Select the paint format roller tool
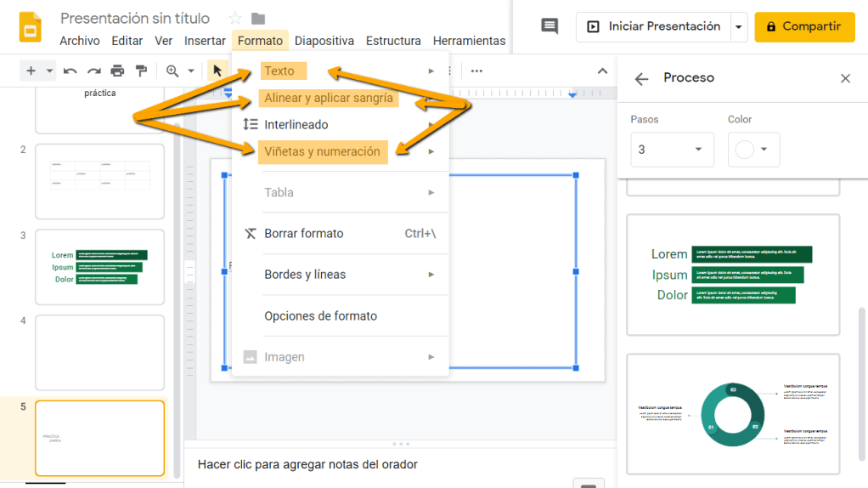The width and height of the screenshot is (868, 488). click(x=141, y=71)
